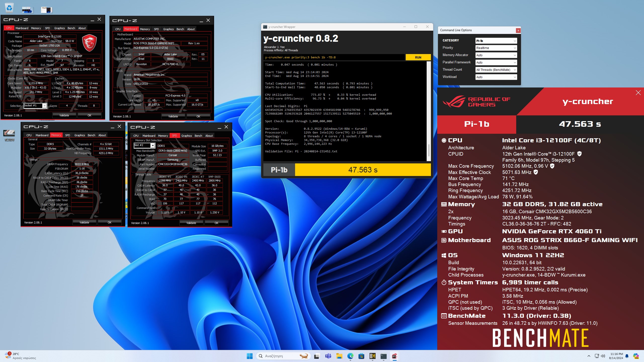
Task: Launch Copilot from the taskbar corner
Action: pyautogui.click(x=636, y=356)
